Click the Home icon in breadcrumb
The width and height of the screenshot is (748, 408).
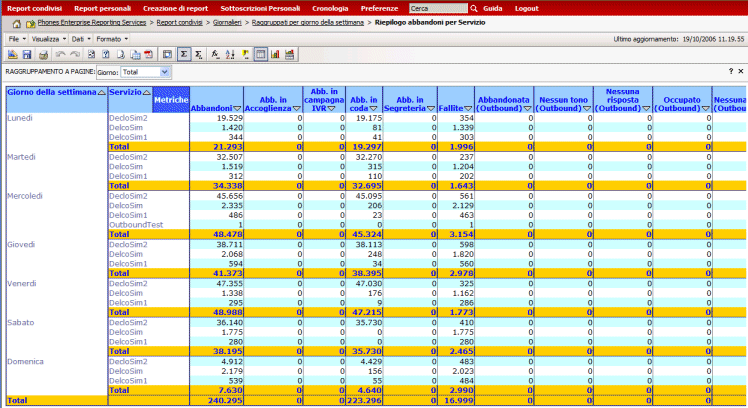point(17,23)
